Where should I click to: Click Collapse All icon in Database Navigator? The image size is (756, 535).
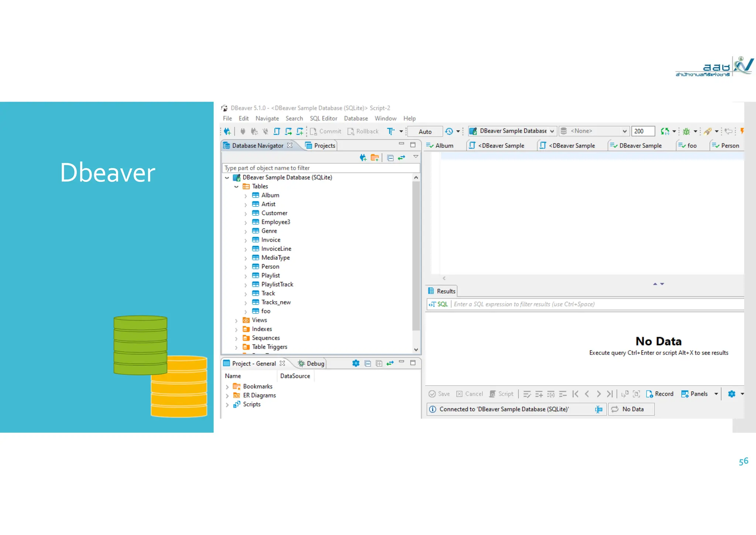pos(390,158)
